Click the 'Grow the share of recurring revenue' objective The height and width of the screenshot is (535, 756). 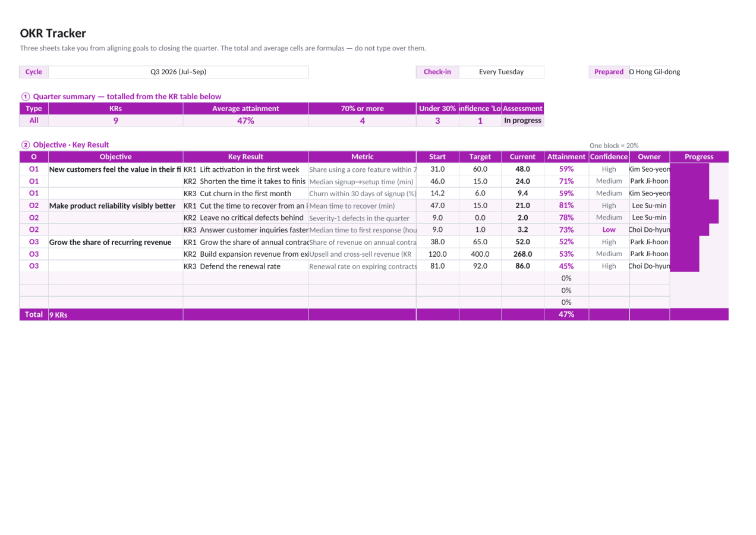pyautogui.click(x=115, y=242)
